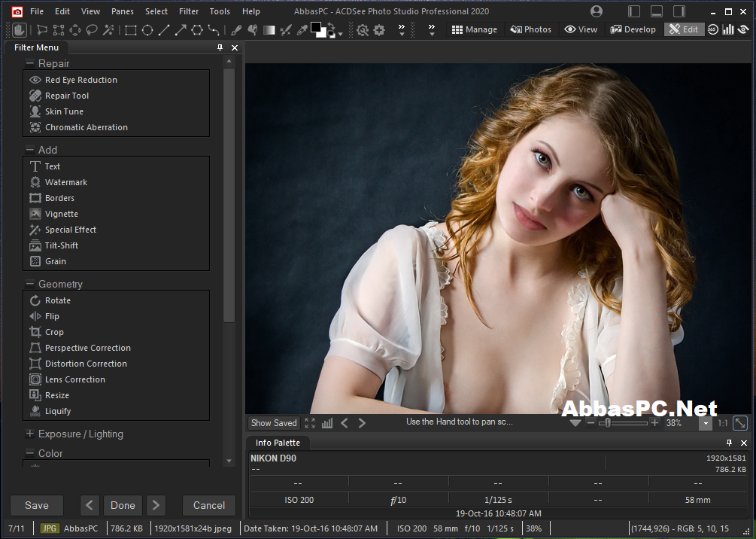Viewport: 756px width, 539px height.
Task: Select the Fill bucket tool
Action: [x=252, y=30]
